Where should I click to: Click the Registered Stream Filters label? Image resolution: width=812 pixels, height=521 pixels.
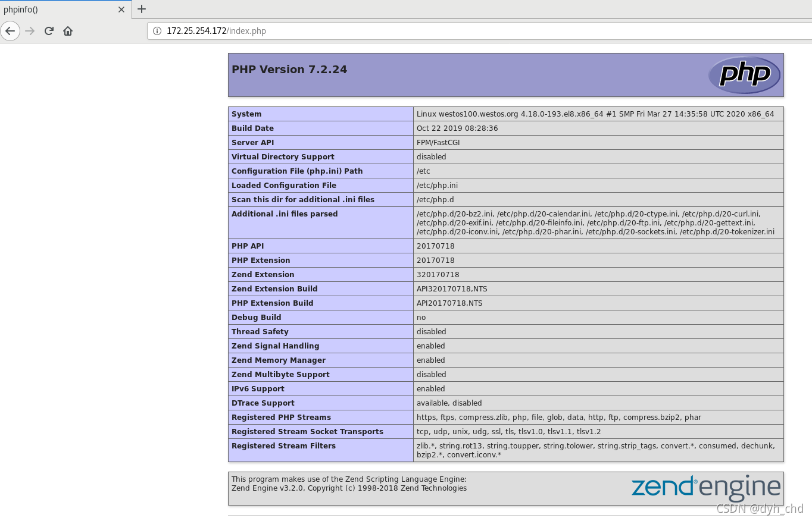click(283, 446)
